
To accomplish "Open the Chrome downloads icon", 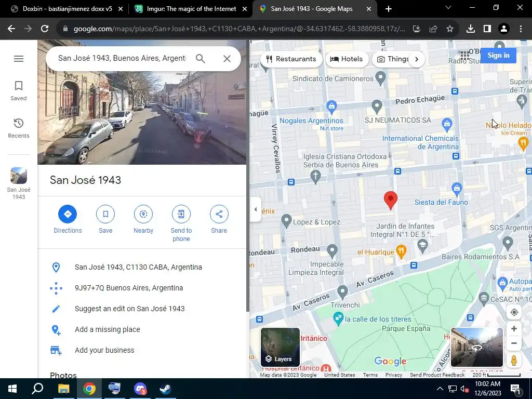I will pyautogui.click(x=471, y=29).
